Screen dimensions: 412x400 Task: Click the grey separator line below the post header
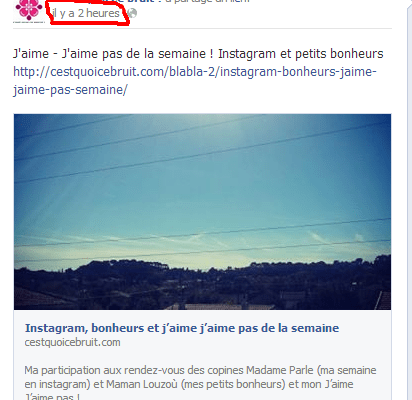point(202,29)
